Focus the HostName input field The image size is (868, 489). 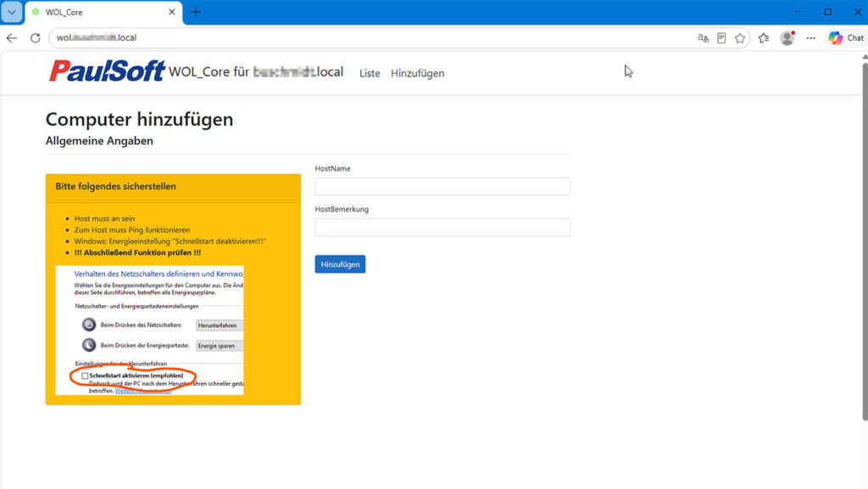point(442,186)
